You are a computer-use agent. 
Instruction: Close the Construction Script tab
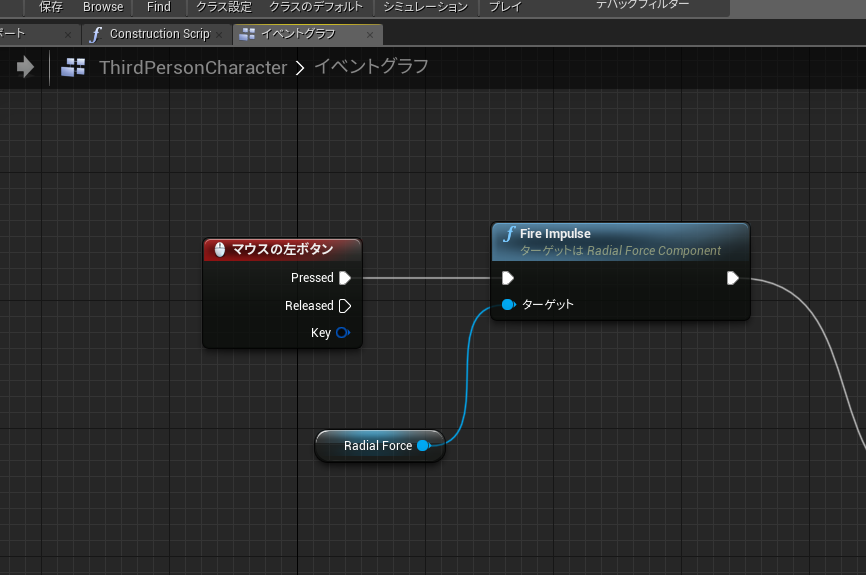click(x=219, y=35)
